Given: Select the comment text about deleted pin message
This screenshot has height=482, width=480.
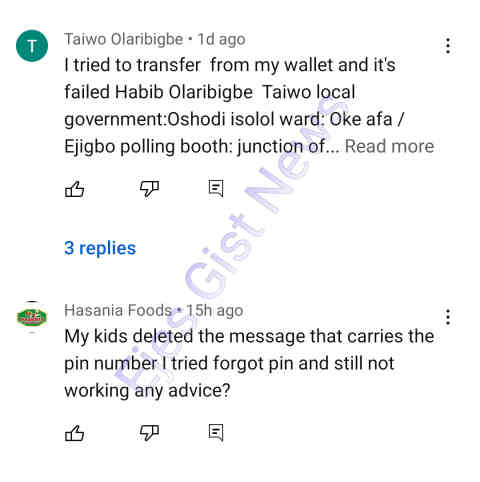Looking at the screenshot, I should pyautogui.click(x=249, y=363).
